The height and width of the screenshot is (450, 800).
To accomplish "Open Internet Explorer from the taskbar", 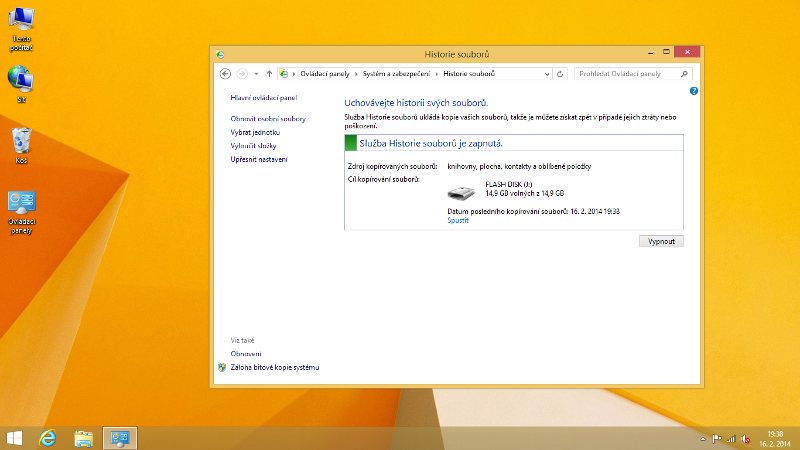I will 46,438.
